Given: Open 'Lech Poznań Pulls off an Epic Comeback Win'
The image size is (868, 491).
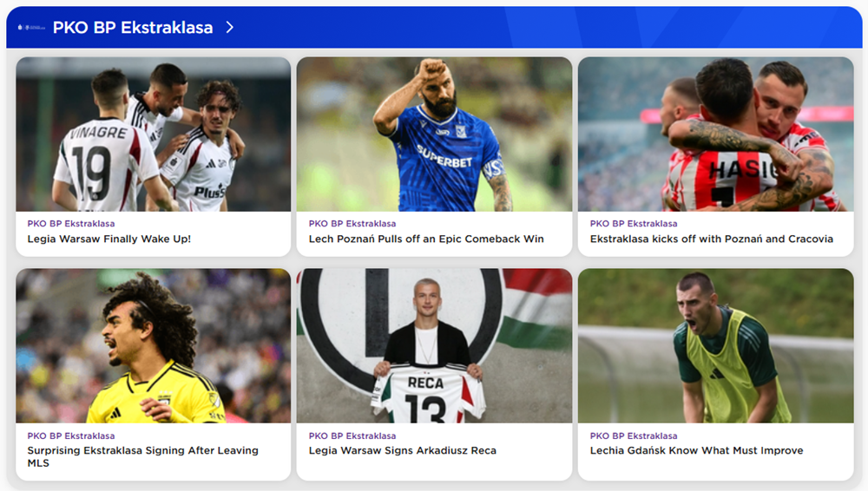Looking at the screenshot, I should click(x=426, y=239).
